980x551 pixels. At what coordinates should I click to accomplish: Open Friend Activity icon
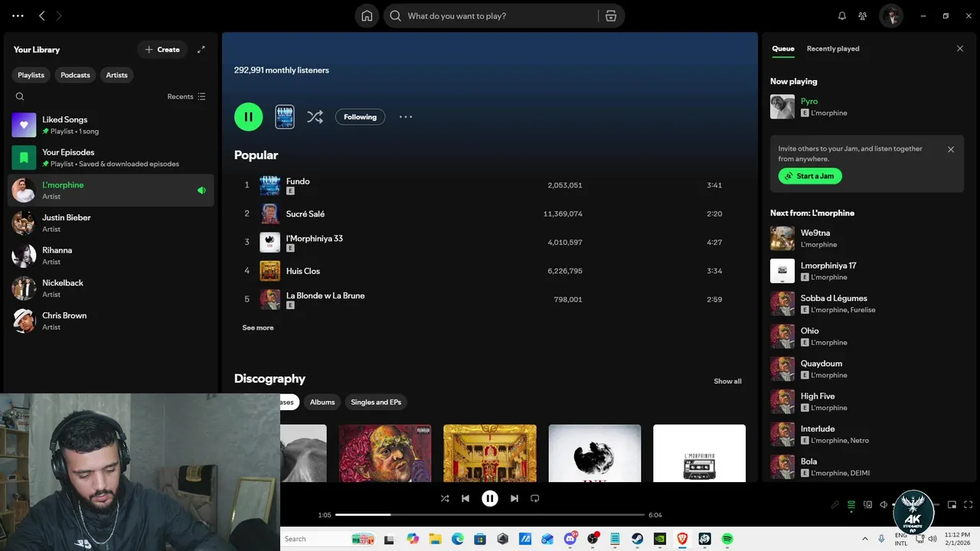(863, 16)
